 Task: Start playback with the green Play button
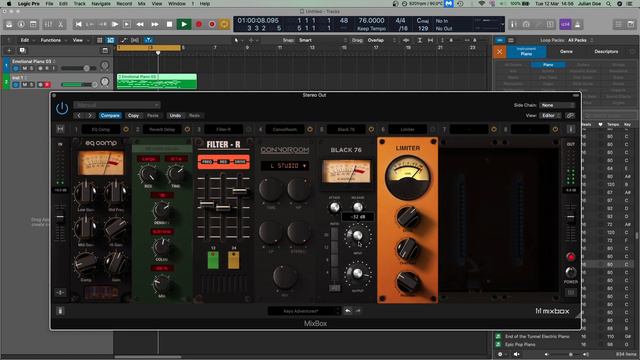click(184, 24)
